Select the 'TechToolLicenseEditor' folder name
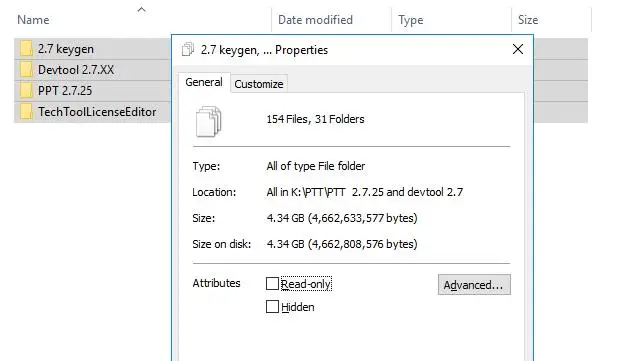 coord(97,112)
